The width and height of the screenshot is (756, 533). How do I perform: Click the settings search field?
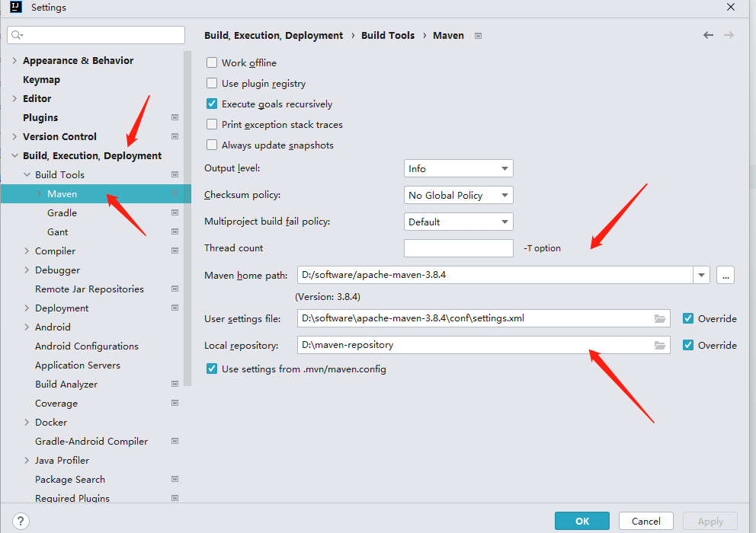click(96, 35)
